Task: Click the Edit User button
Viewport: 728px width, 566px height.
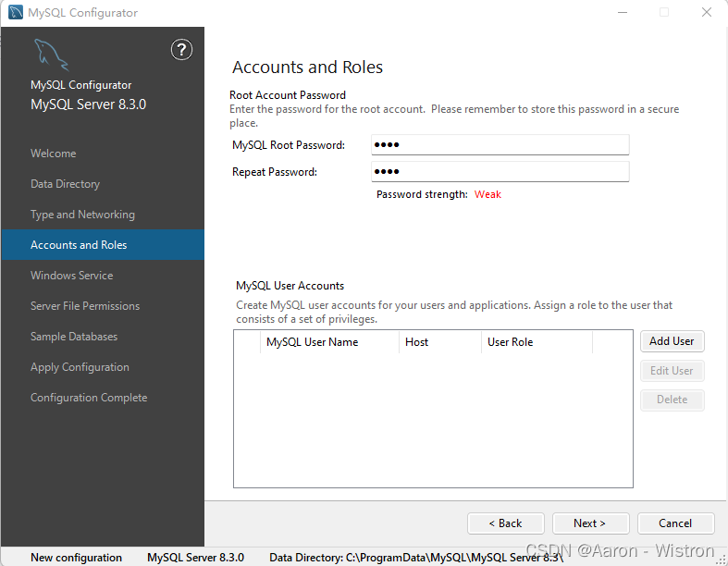Action: [x=672, y=371]
